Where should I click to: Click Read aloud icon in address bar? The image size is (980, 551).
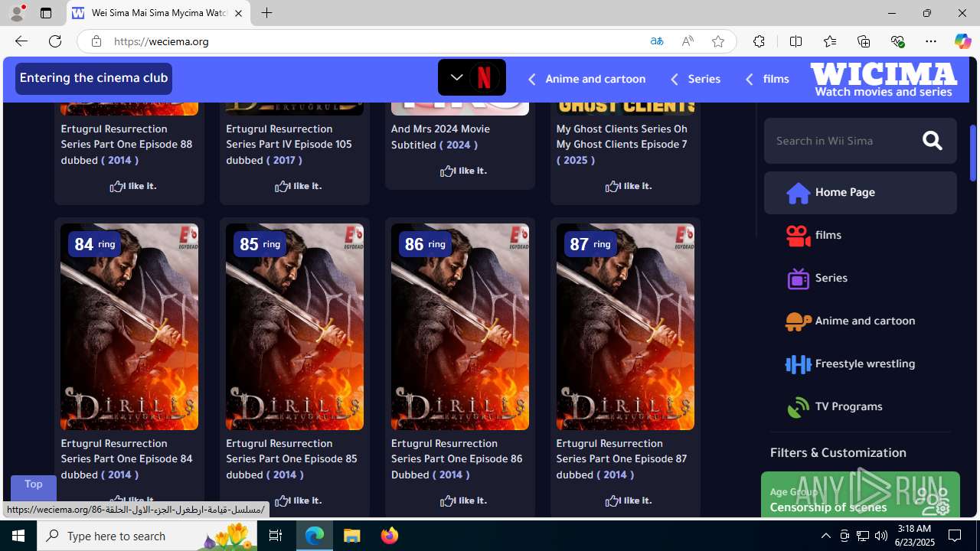688,41
